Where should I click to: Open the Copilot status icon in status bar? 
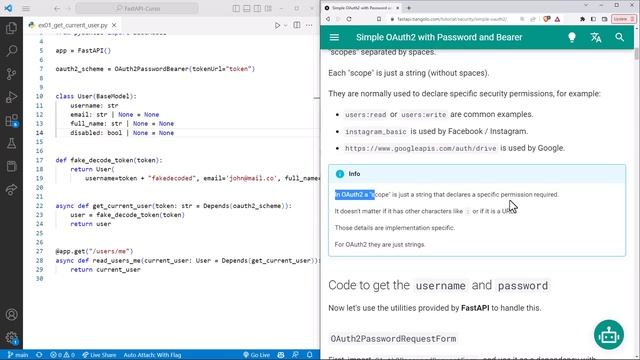click(x=281, y=355)
